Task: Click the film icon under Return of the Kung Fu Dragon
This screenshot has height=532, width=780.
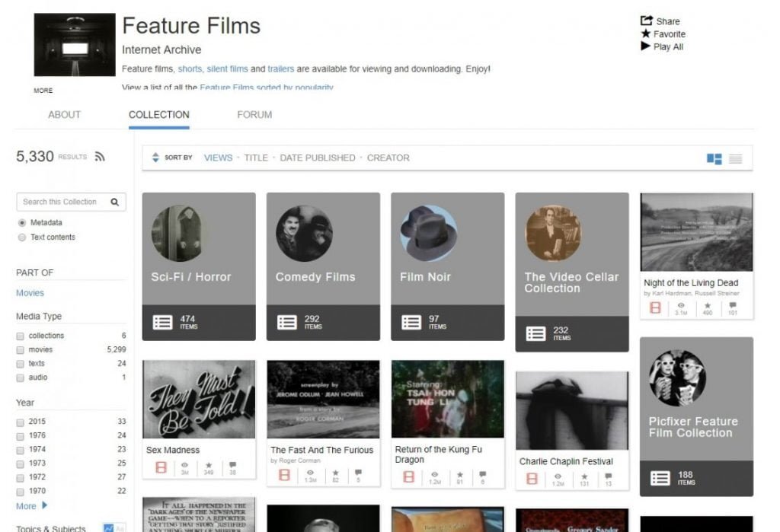Action: (x=408, y=476)
